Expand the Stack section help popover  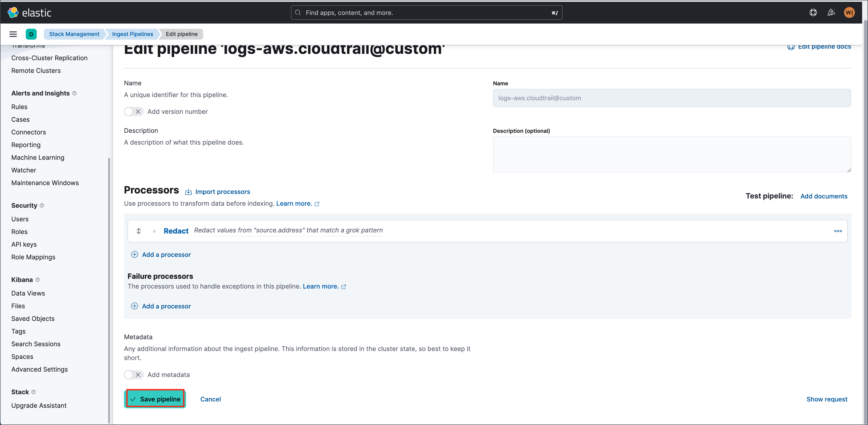pos(34,392)
